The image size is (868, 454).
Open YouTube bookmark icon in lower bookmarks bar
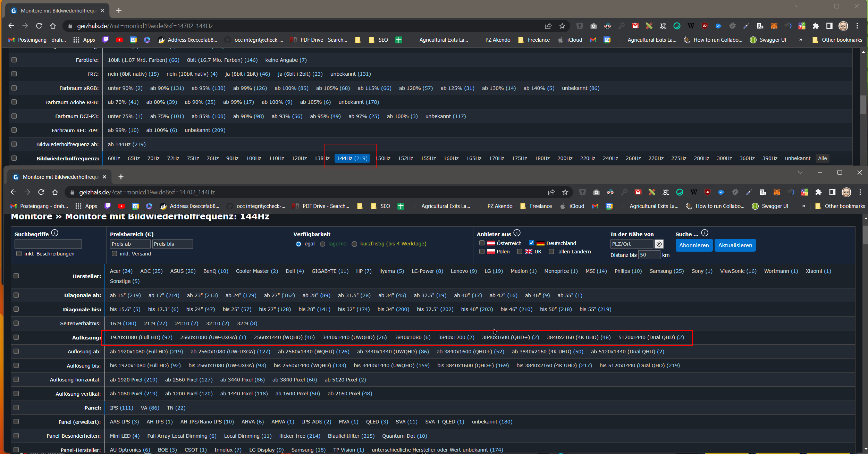[x=121, y=206]
